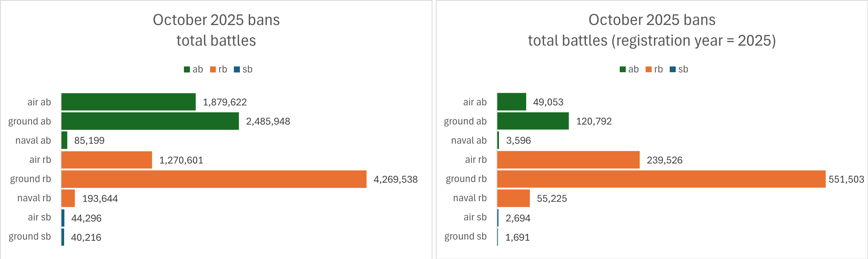
Task: Click the 44,296 data label
Action: pos(86,218)
